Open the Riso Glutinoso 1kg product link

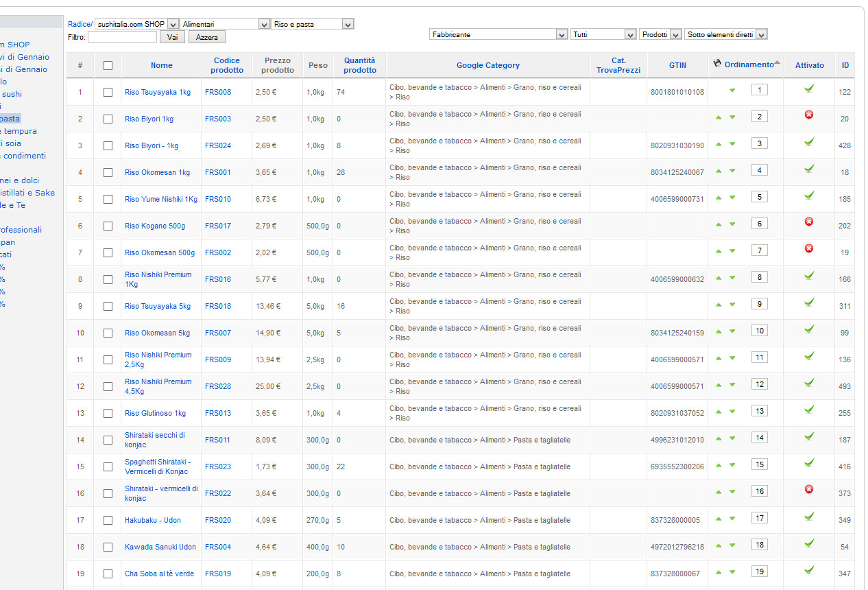pos(155,413)
